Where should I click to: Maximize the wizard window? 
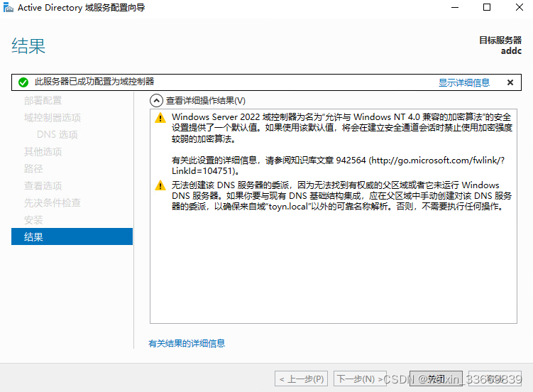pos(487,7)
